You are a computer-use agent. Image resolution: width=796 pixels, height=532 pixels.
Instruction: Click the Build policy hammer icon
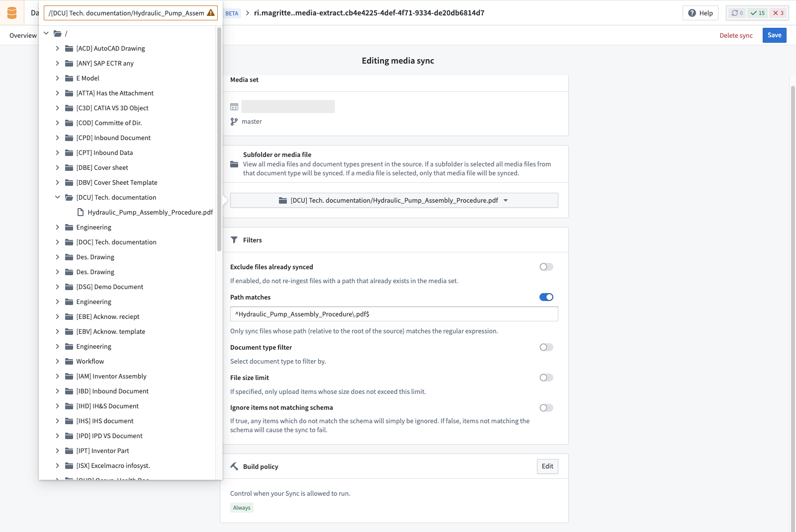coord(234,466)
